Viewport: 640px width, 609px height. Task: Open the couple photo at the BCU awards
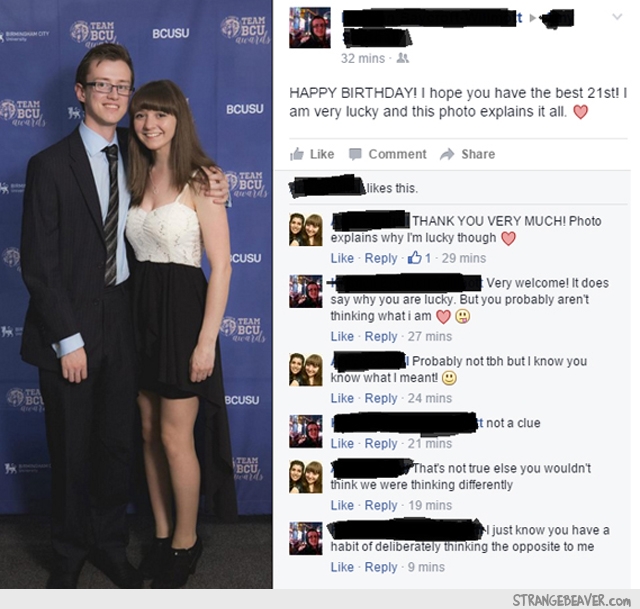(136, 294)
